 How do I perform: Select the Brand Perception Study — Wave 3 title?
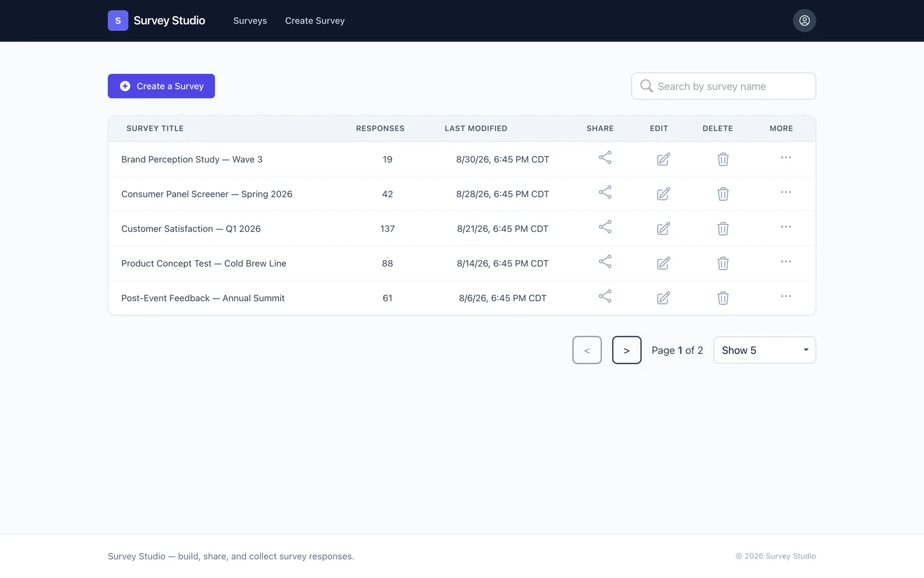pyautogui.click(x=192, y=160)
